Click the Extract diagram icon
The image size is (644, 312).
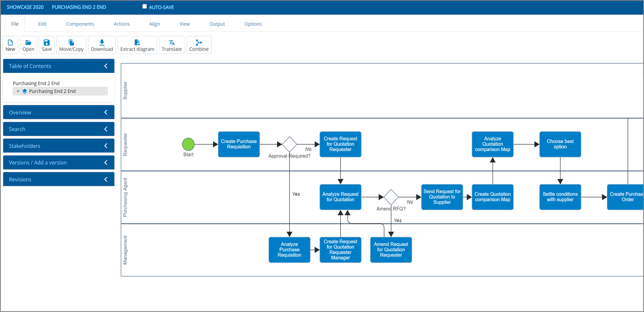pyautogui.click(x=137, y=45)
